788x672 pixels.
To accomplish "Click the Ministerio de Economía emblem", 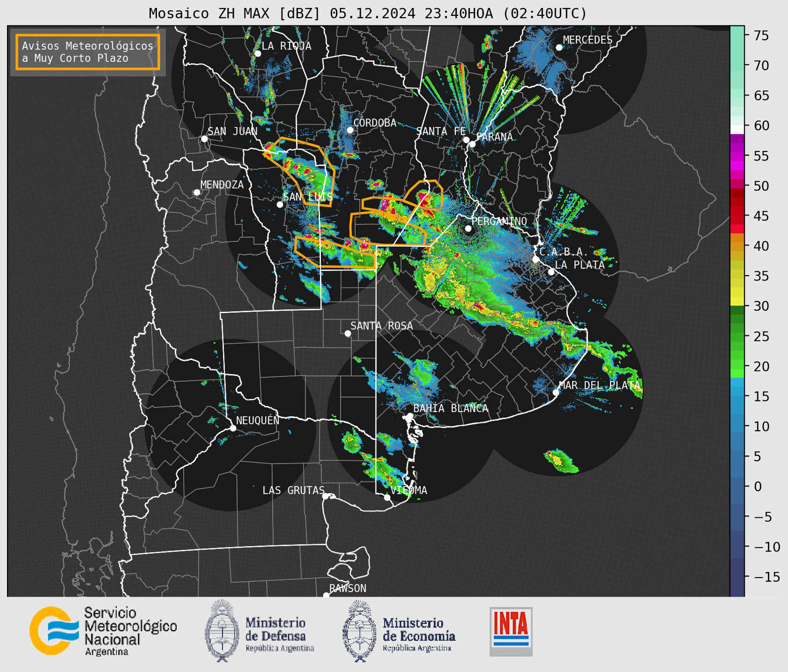I will click(359, 631).
